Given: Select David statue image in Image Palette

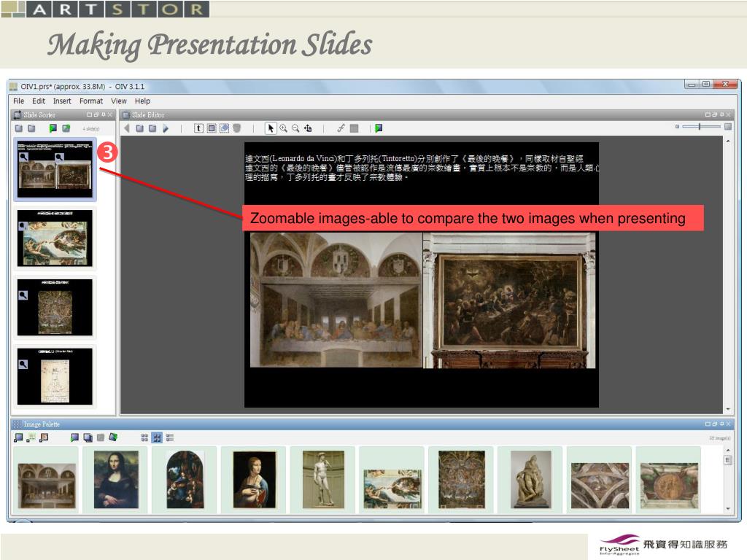Looking at the screenshot, I should point(323,480).
